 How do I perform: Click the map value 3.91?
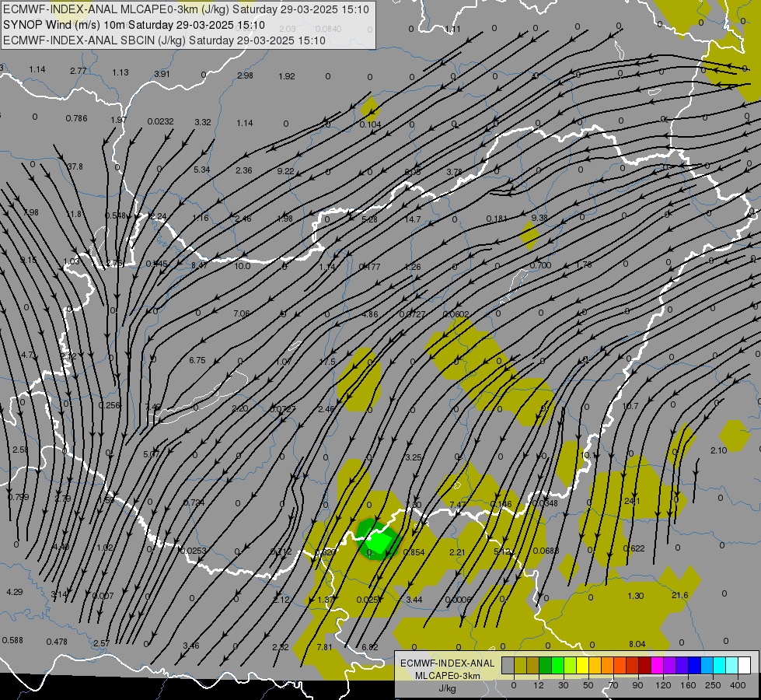point(162,74)
